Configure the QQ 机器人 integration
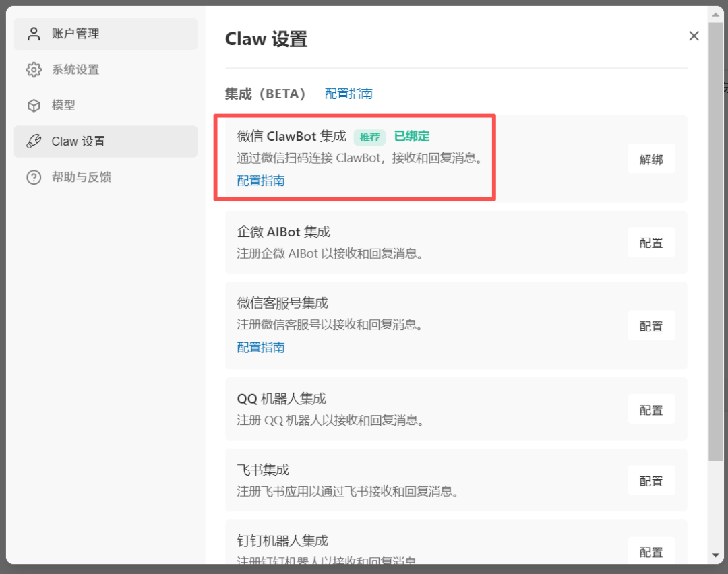 click(651, 409)
